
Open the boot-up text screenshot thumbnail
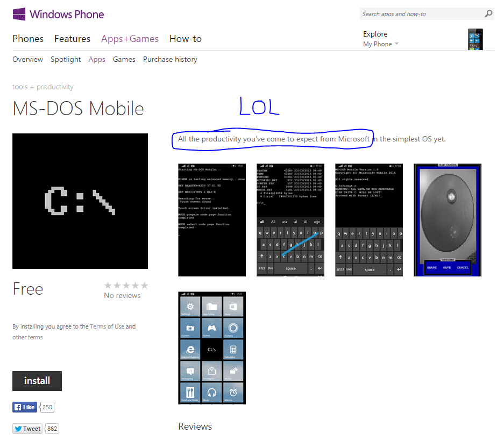212,220
